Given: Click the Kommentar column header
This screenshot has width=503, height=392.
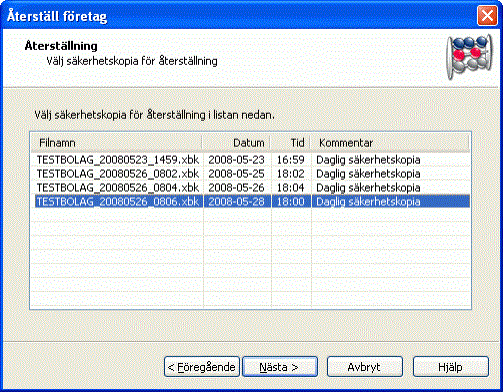Looking at the screenshot, I should [x=389, y=143].
